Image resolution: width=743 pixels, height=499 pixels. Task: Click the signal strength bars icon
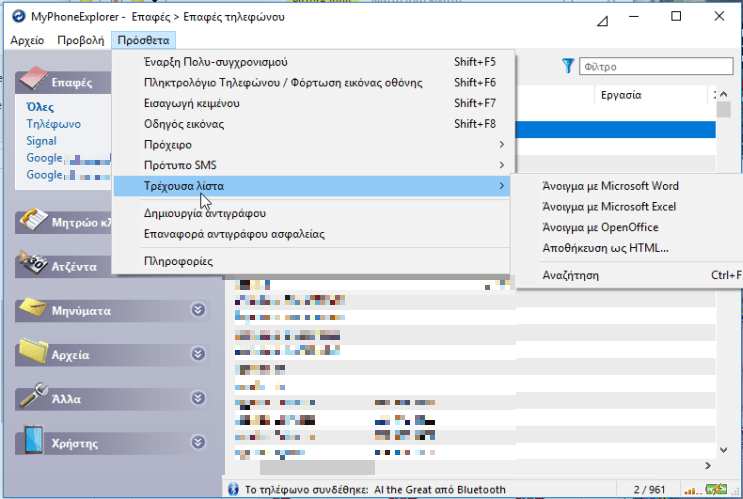(x=693, y=490)
